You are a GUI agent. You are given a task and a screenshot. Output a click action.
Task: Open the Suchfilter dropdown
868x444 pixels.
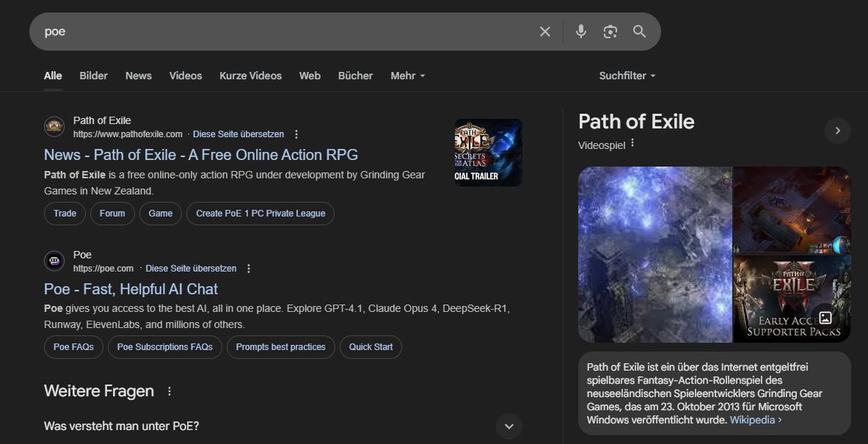point(627,76)
